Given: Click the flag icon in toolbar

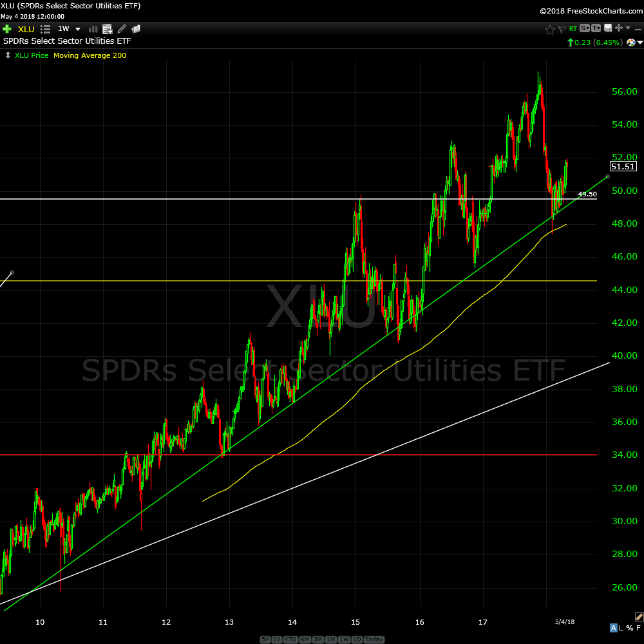Looking at the screenshot, I should point(561,29).
